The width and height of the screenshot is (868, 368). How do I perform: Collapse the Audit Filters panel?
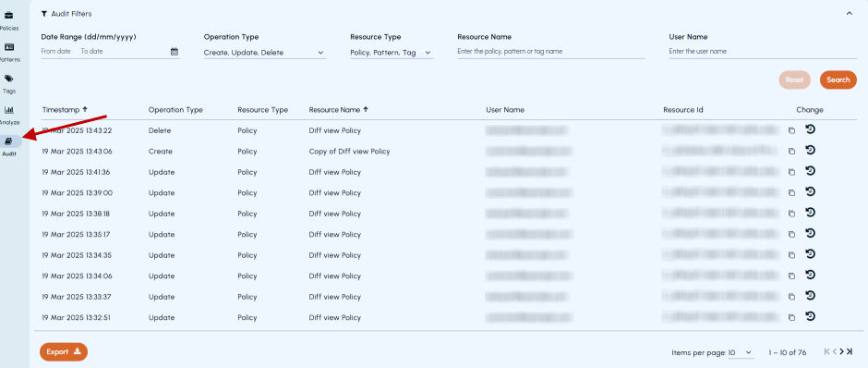pyautogui.click(x=850, y=14)
